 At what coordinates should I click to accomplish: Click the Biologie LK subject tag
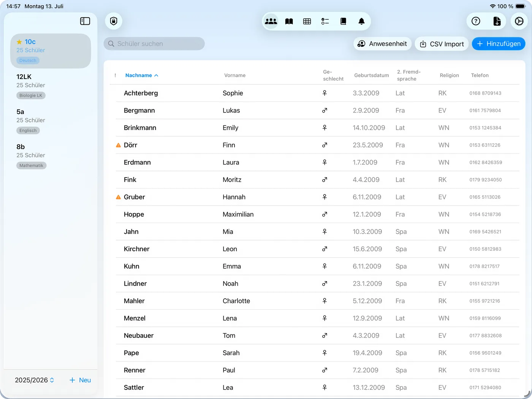(x=31, y=95)
